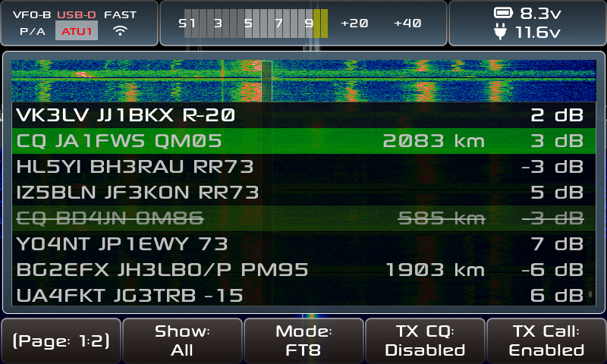
Task: Switch page with Page 1:2 button
Action: [61, 341]
